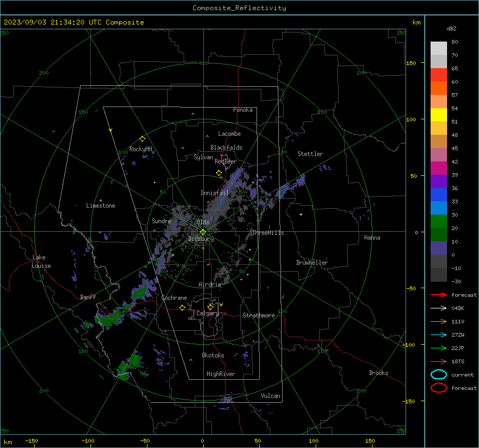The image size is (479, 448).
Task: Click the cyan current ellipse icon
Action: (439, 374)
